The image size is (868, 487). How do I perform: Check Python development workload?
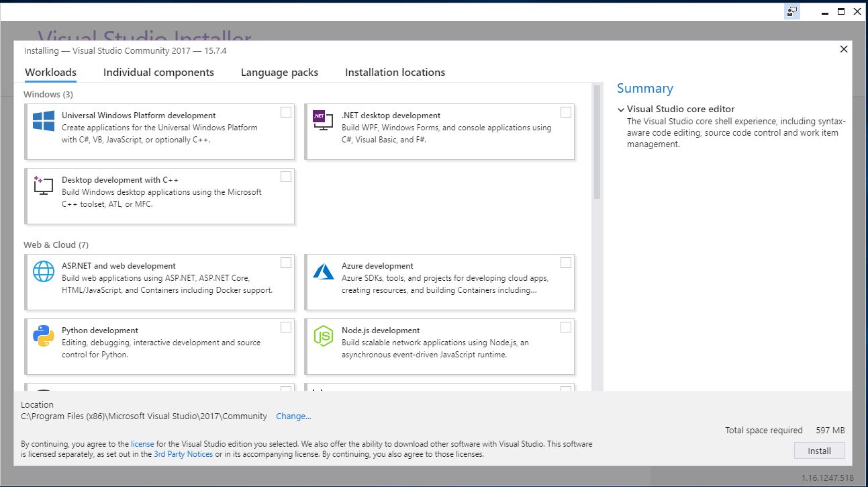286,327
